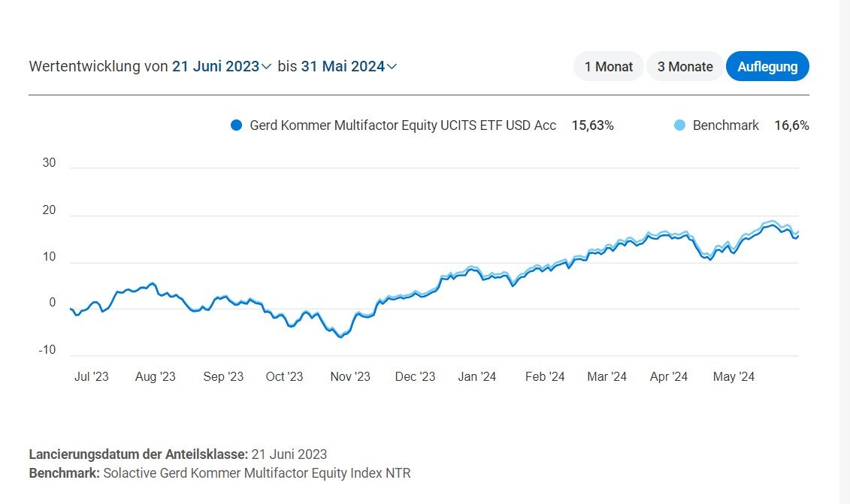Screen dimensions: 850x504
Task: Open the start date 21 Juni 2023 text
Action: pos(215,67)
